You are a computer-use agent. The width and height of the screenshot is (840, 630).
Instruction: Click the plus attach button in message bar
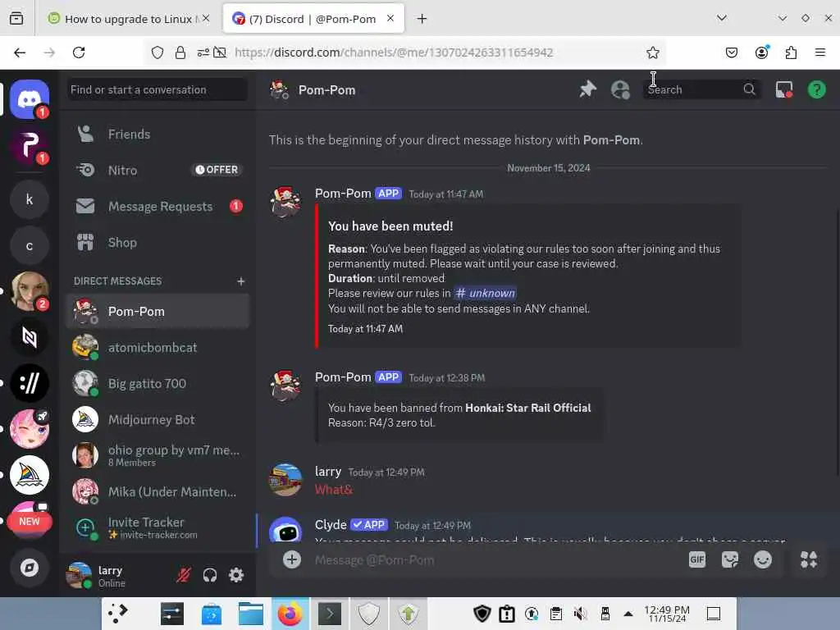pos(292,559)
